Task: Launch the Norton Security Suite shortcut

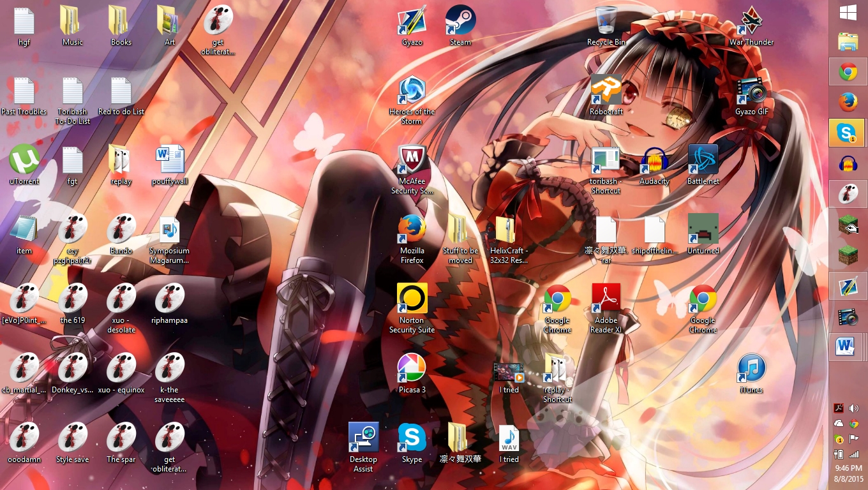Action: pos(412,309)
